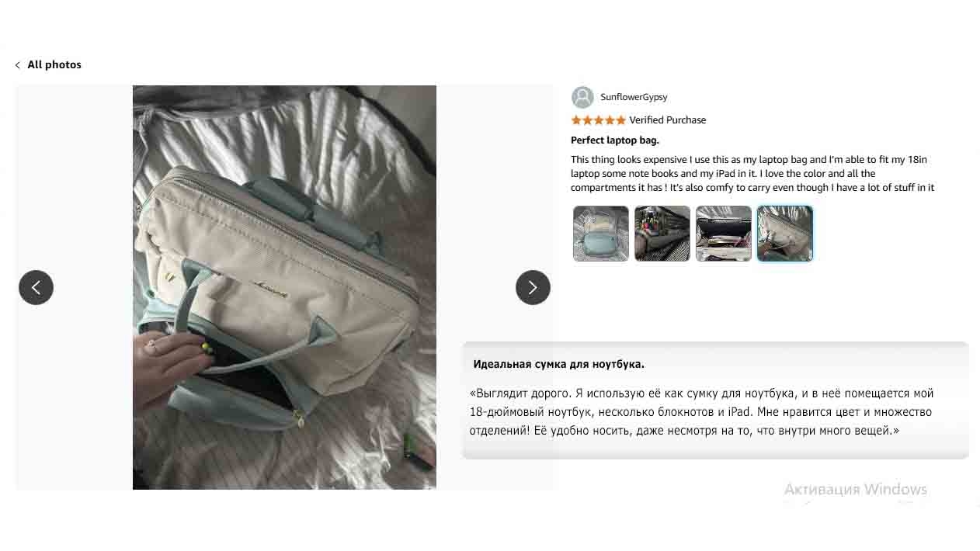This screenshot has width=980, height=551.
Task: Open the SunflowerGypsy username link
Action: pos(634,97)
